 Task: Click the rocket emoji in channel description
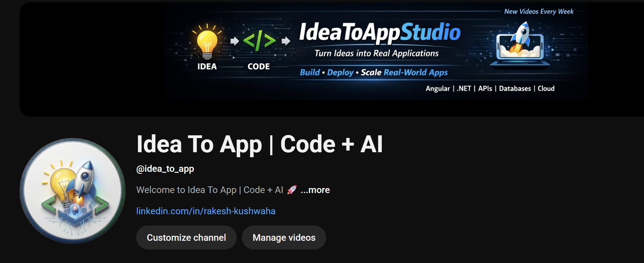tap(292, 190)
